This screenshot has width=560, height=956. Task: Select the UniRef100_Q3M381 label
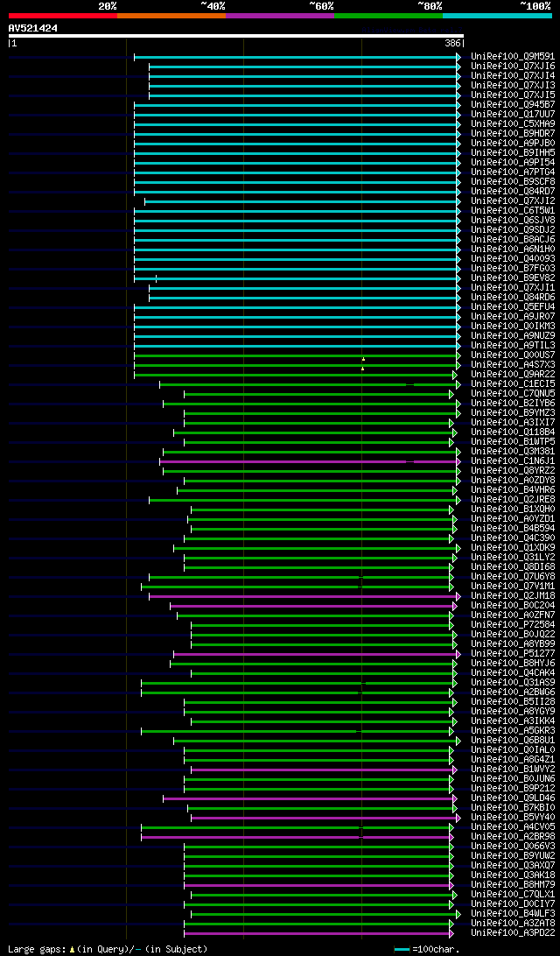(513, 452)
